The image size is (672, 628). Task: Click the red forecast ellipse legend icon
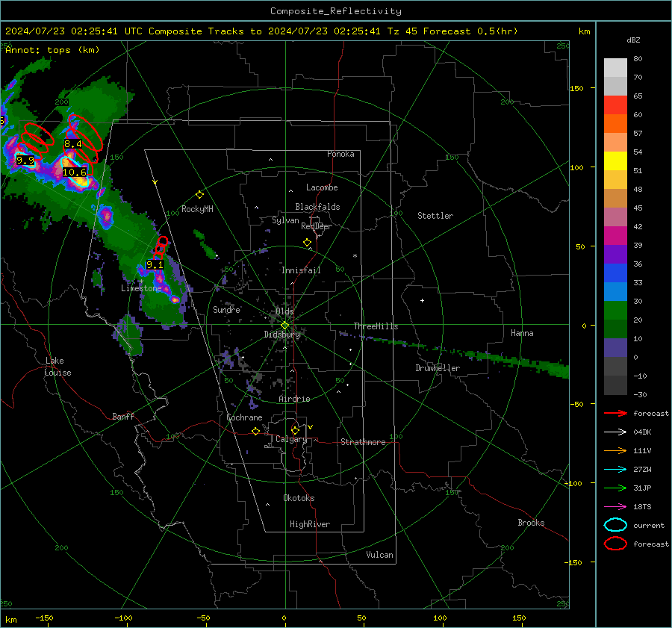coord(615,544)
